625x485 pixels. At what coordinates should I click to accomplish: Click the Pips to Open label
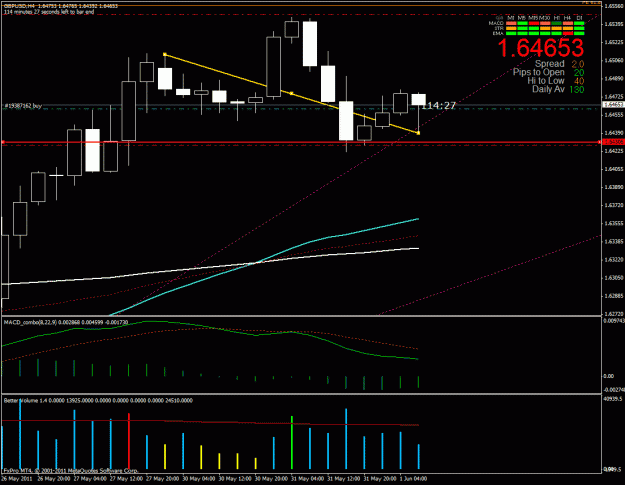coord(539,73)
